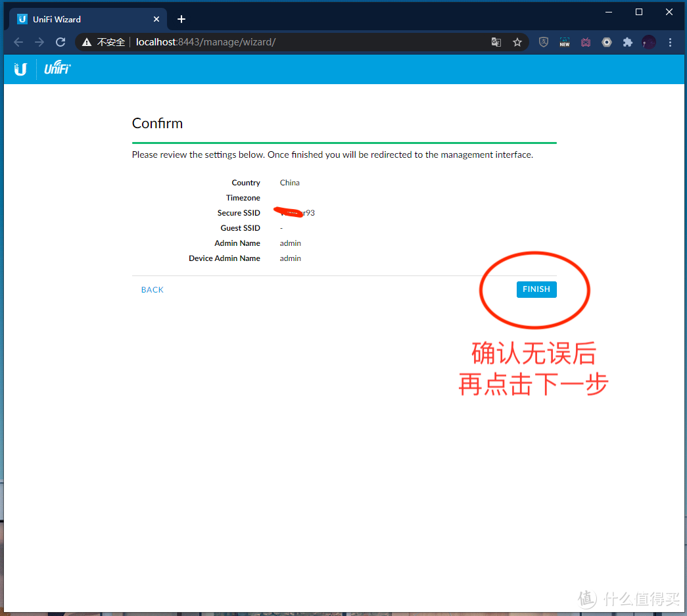Open the shield extension icon
Screen dimensions: 687x616
coord(544,42)
